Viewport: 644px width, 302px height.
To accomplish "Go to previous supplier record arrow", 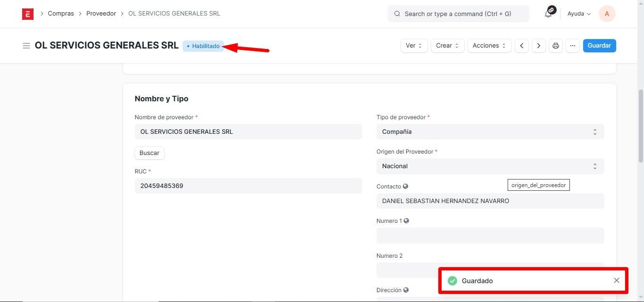I will (x=521, y=46).
